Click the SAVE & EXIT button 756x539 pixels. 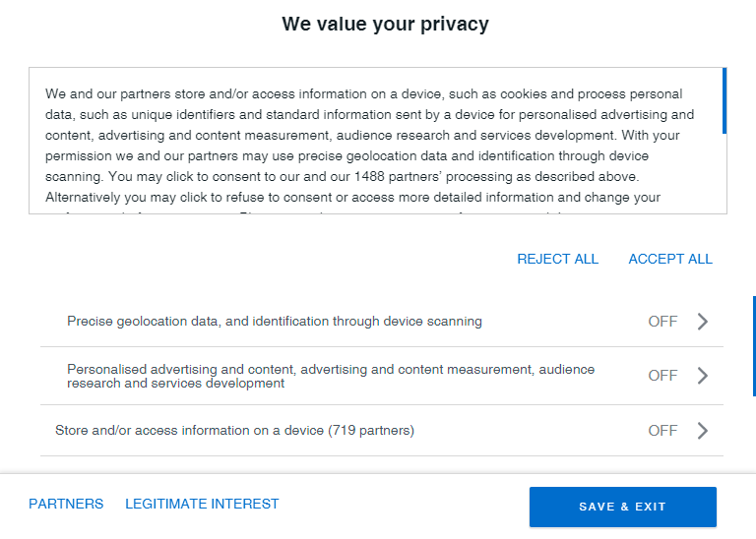click(x=622, y=507)
